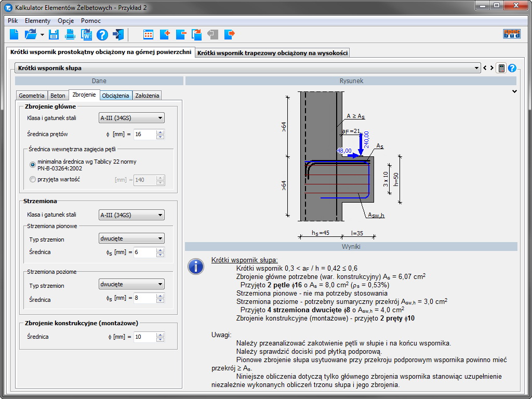
Task: Select minimalna średnica wg Tablicy 22 option
Action: point(33,165)
